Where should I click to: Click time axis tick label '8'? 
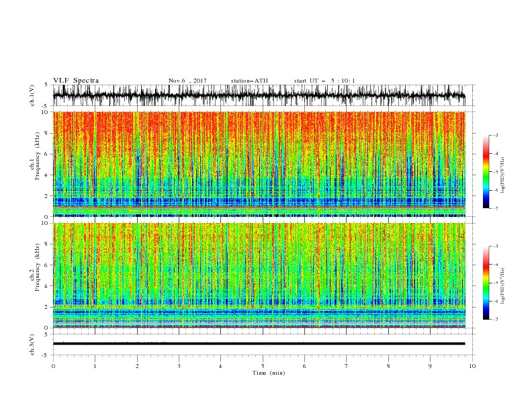pos(388,366)
